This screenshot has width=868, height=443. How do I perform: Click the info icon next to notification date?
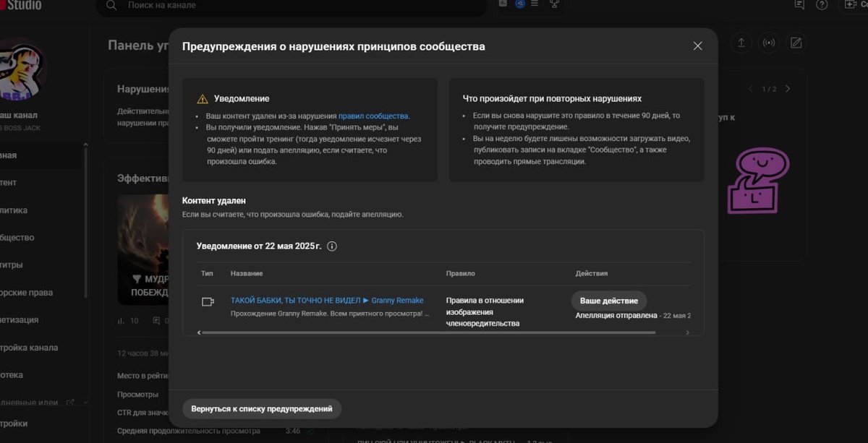point(332,246)
